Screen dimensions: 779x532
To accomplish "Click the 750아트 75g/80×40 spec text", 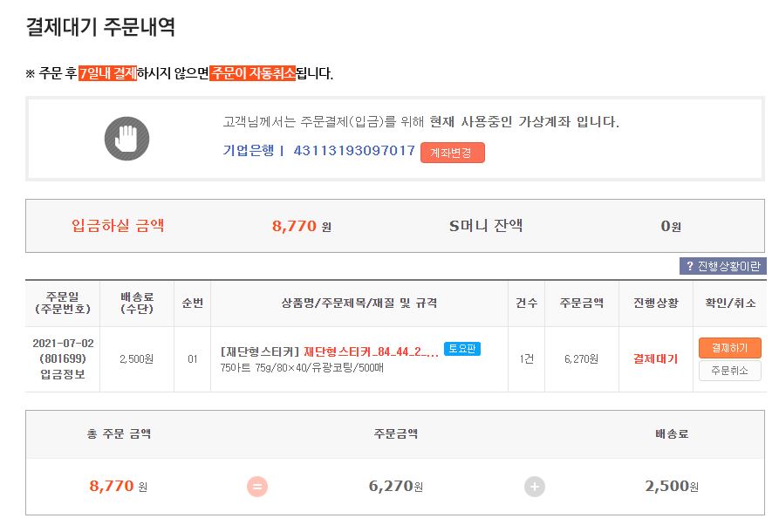I will click(x=302, y=368).
